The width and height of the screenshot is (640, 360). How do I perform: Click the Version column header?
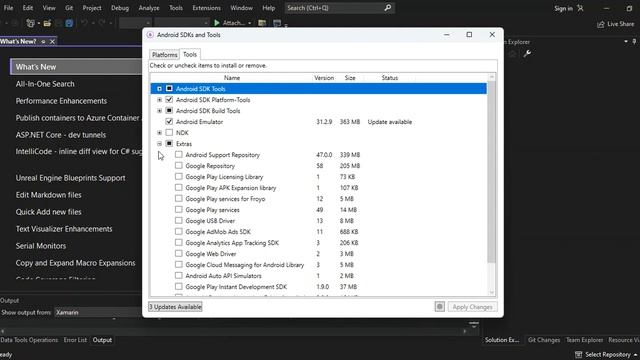(x=324, y=78)
